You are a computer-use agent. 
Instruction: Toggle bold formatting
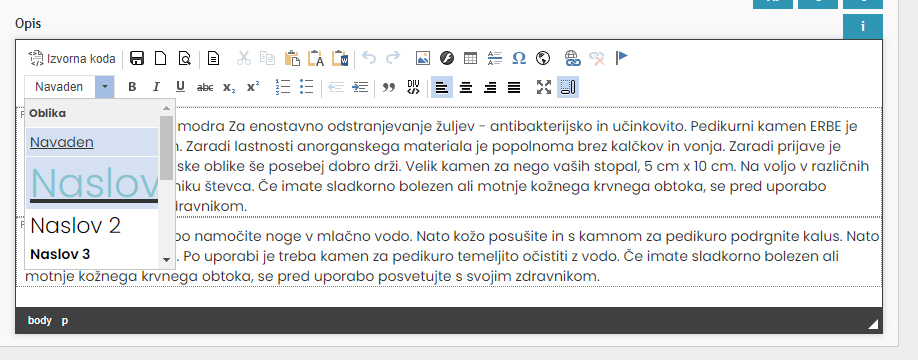132,87
